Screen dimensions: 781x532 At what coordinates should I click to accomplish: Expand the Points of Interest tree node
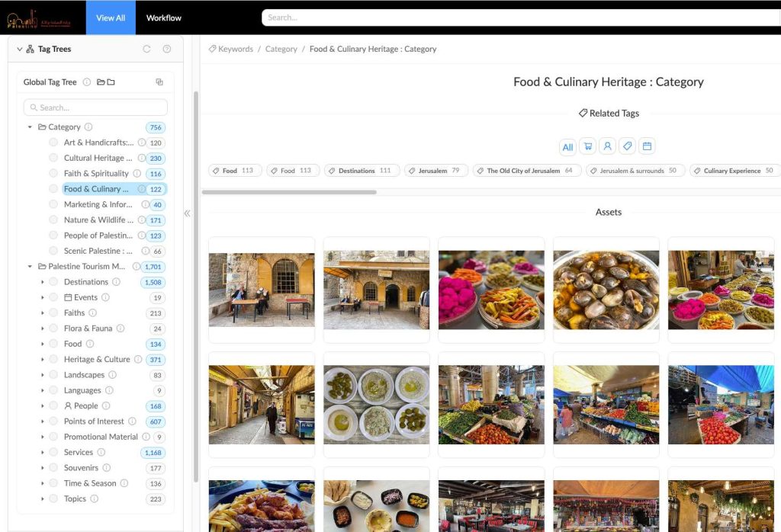coord(43,421)
